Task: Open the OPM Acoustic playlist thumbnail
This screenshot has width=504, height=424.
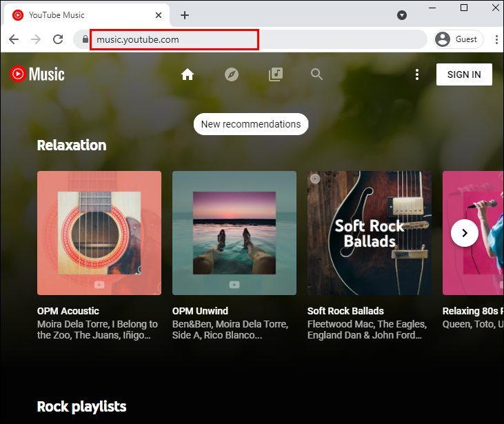Action: tap(99, 233)
